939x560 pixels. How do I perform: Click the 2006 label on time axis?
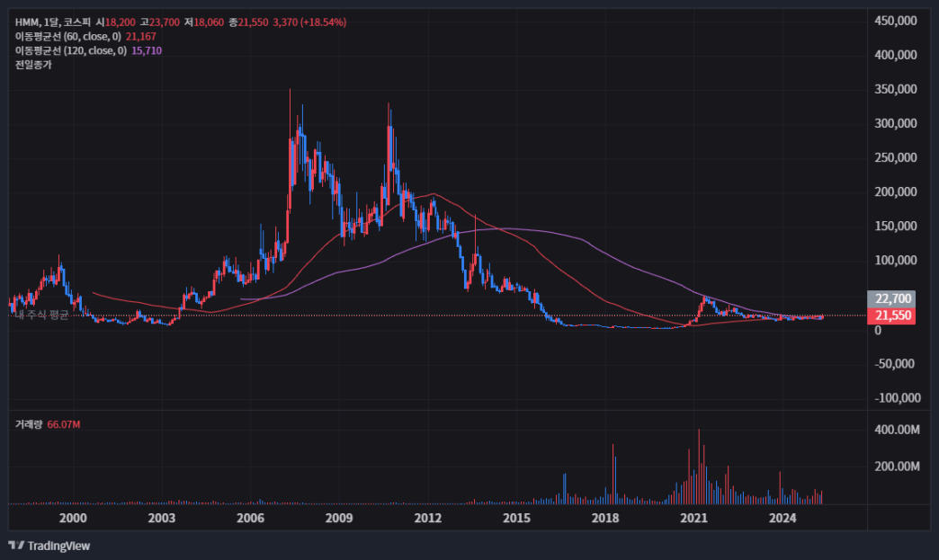(x=250, y=518)
